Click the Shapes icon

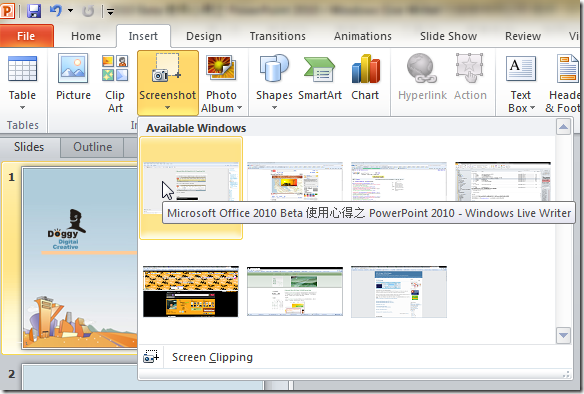click(274, 68)
